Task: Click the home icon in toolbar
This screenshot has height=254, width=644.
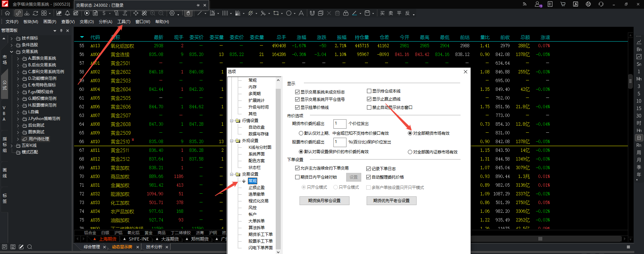Action: 7,13
